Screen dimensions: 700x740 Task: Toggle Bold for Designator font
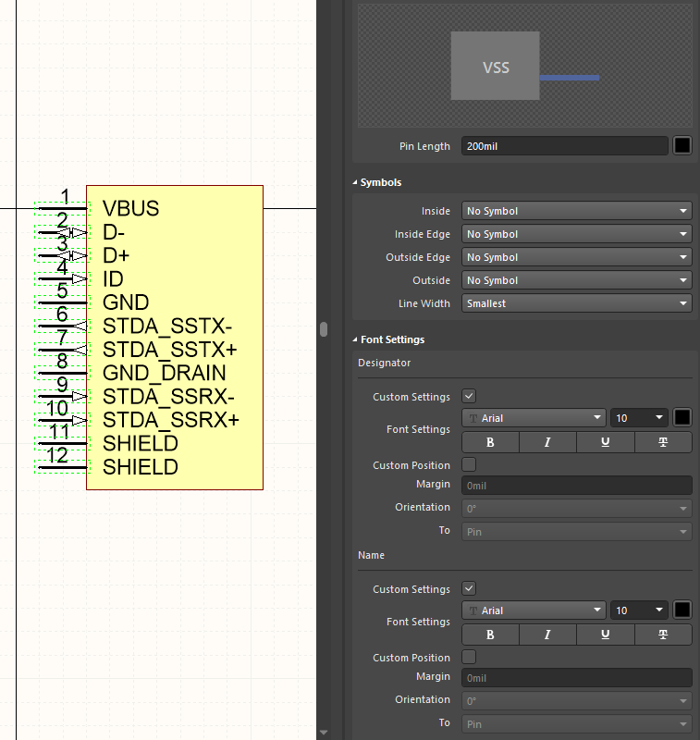pos(490,442)
